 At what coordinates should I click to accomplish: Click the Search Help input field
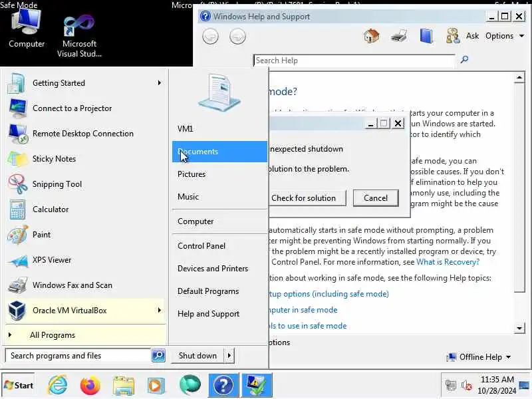click(354, 61)
